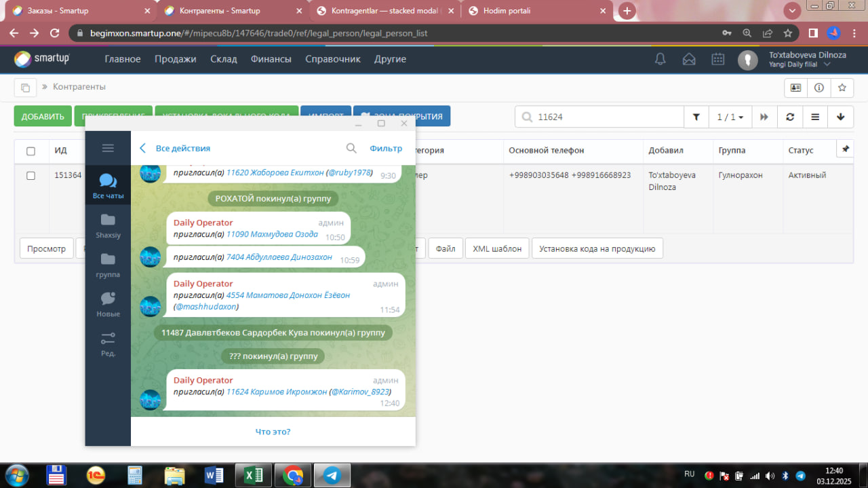Click the search field containing 11624

(607, 117)
